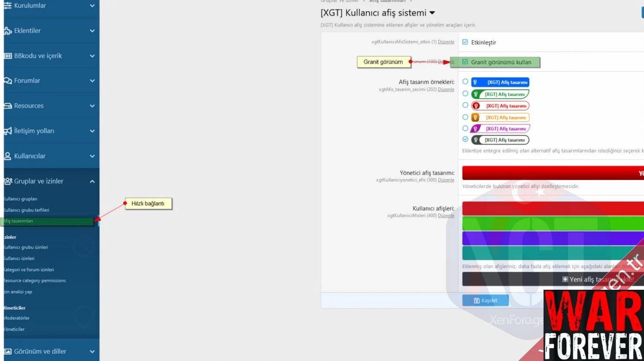The width and height of the screenshot is (644, 361).
Task: Click the red [XGT] Afiş tasarımı badge
Action: tap(500, 106)
